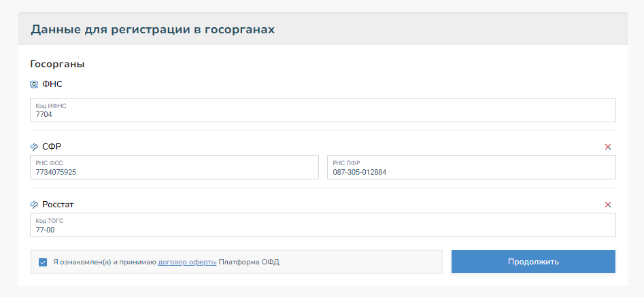Uncheck the offer agreement checkbox

(x=43, y=262)
